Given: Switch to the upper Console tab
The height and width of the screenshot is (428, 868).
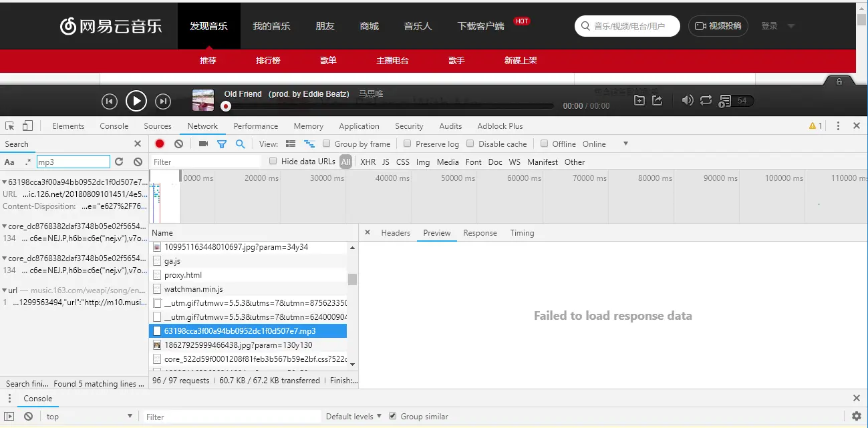Looking at the screenshot, I should point(114,126).
